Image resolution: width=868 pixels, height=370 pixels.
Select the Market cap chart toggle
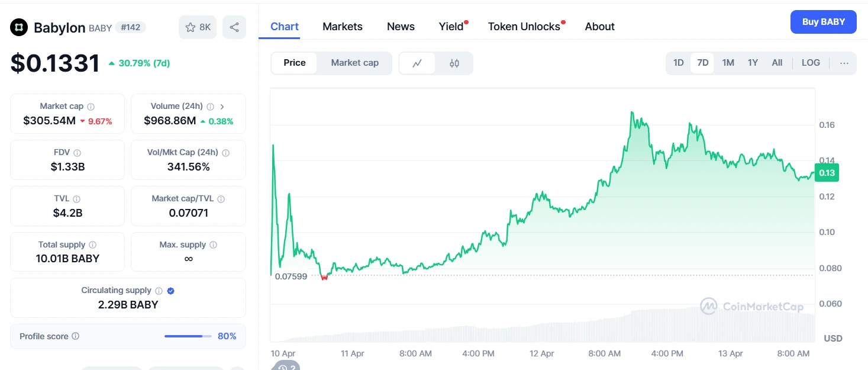point(355,63)
